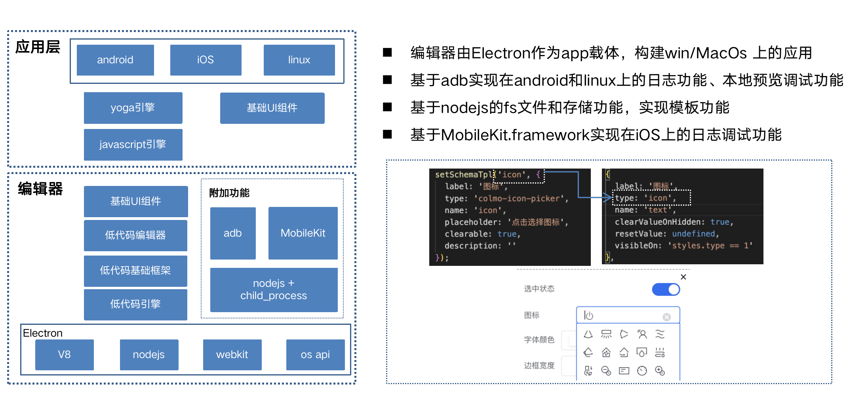This screenshot has height=398, width=868.
Task: Select the linux block
Action: pyautogui.click(x=299, y=60)
